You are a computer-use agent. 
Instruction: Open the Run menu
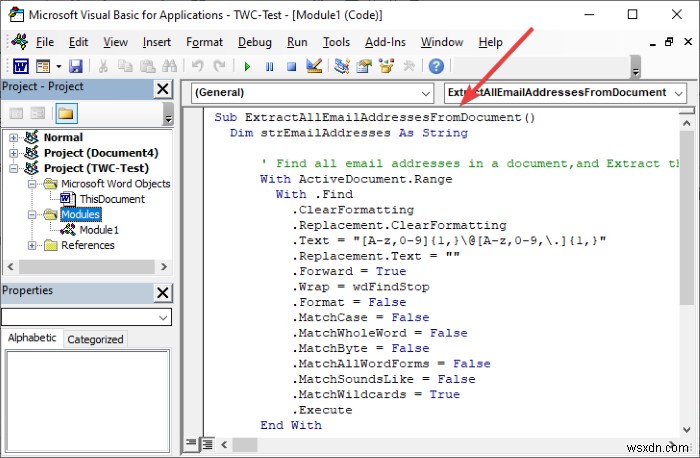pos(297,42)
